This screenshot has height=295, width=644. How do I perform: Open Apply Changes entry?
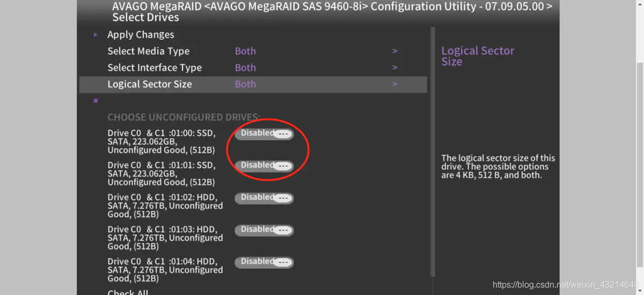tap(141, 35)
